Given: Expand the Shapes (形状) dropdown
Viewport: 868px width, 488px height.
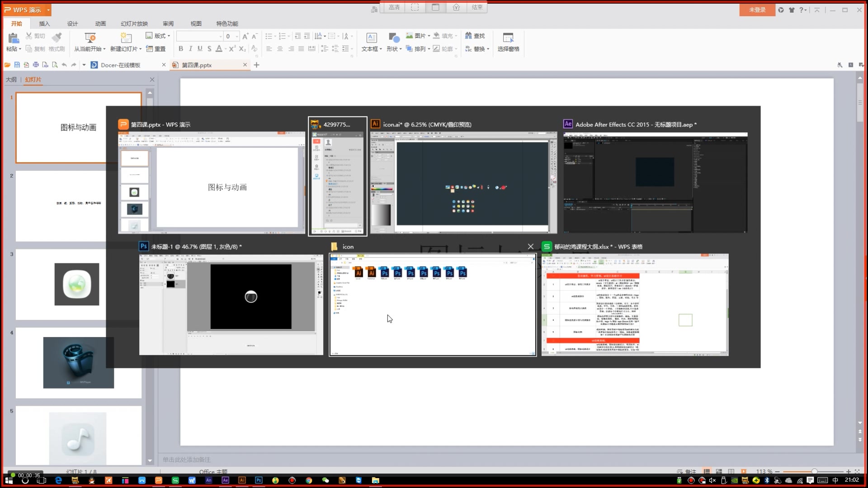Looking at the screenshot, I should (x=401, y=49).
